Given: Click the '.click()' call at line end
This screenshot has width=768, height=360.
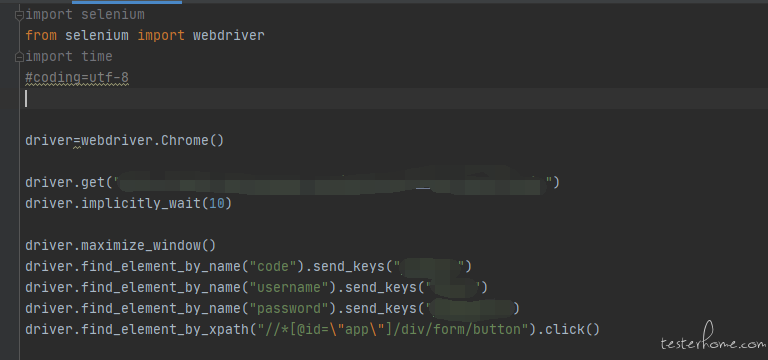Looking at the screenshot, I should (569, 330).
